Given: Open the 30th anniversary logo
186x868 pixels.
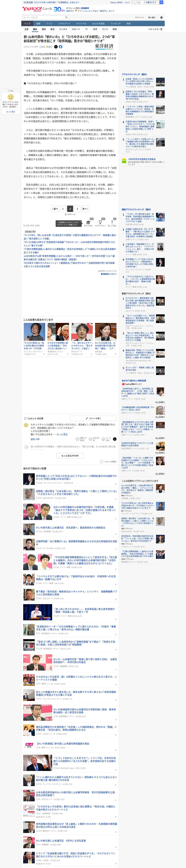Looking at the screenshot, I should [x=59, y=9].
